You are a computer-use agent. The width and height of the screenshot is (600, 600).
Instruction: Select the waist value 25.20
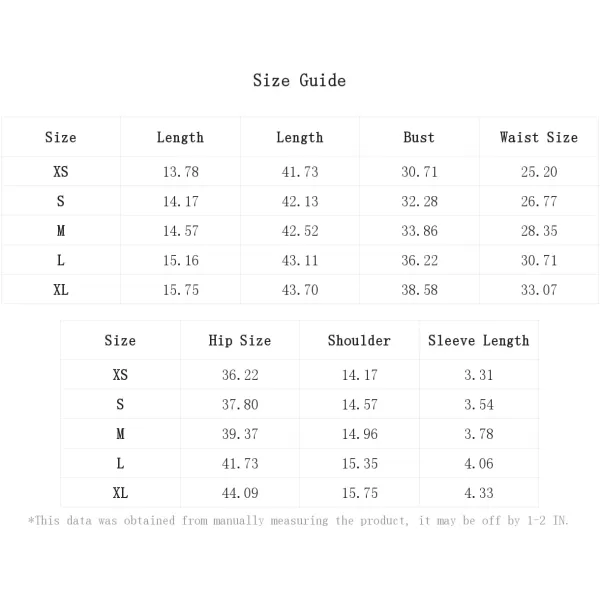(x=539, y=171)
